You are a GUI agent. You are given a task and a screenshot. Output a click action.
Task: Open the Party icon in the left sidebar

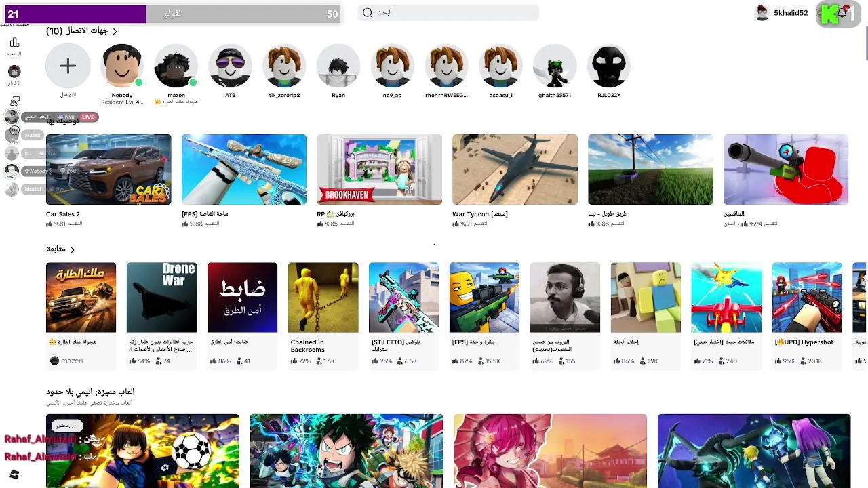pos(14,101)
